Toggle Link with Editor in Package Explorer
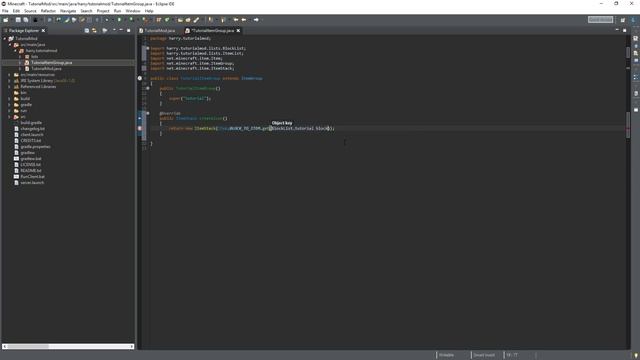Image resolution: width=640 pixels, height=360 pixels. (94, 31)
